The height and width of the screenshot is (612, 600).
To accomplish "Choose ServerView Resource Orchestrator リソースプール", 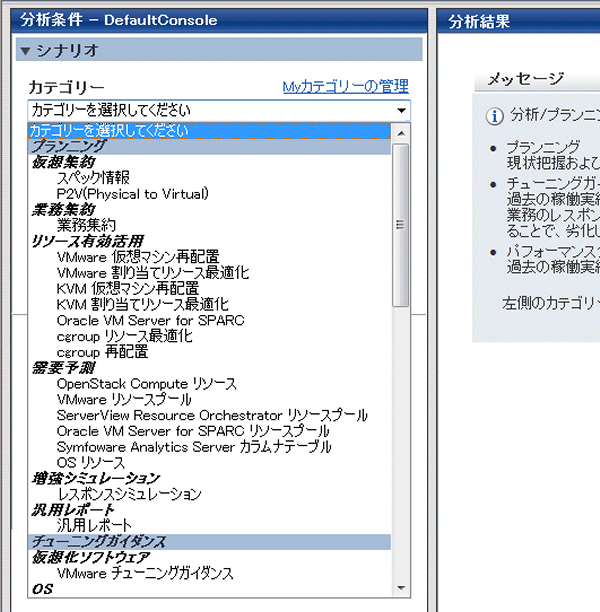I will click(x=212, y=415).
